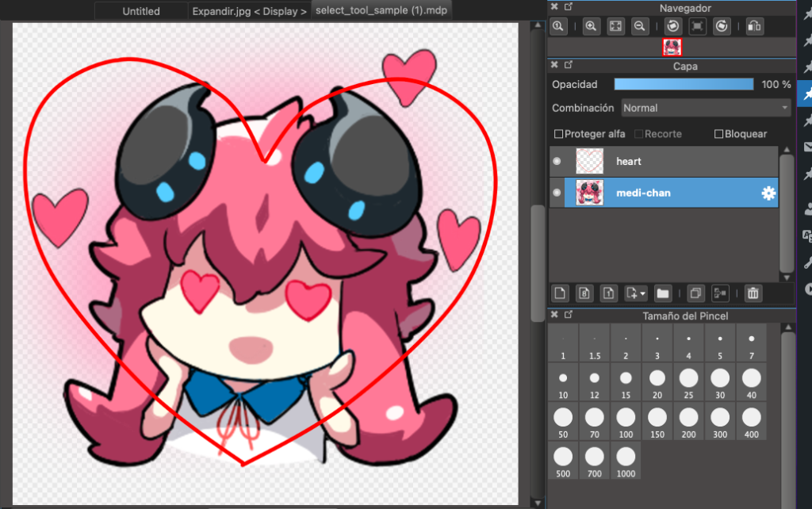
Task: Click the Reset Zoom to 100% icon
Action: [559, 26]
